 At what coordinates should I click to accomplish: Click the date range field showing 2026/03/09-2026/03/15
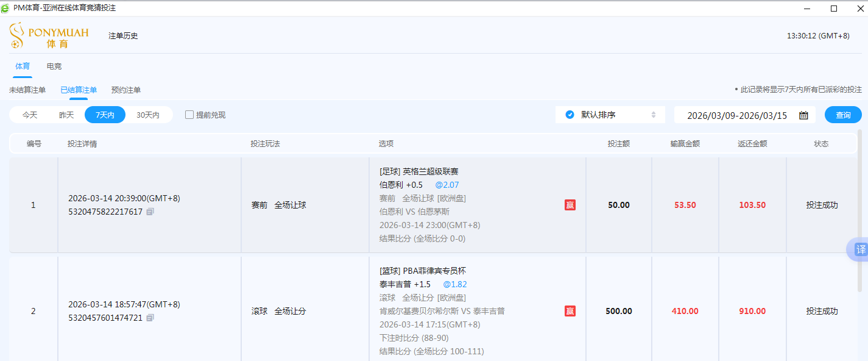[x=740, y=114]
